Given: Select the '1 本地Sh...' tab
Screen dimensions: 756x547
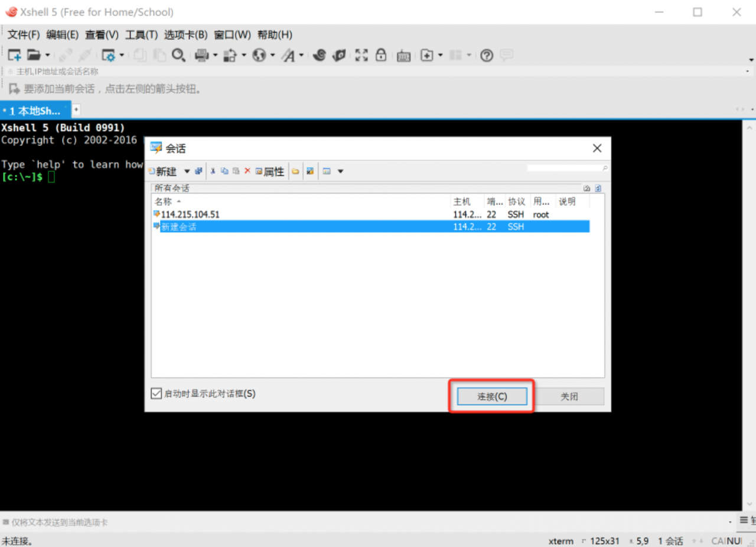Looking at the screenshot, I should tap(34, 110).
